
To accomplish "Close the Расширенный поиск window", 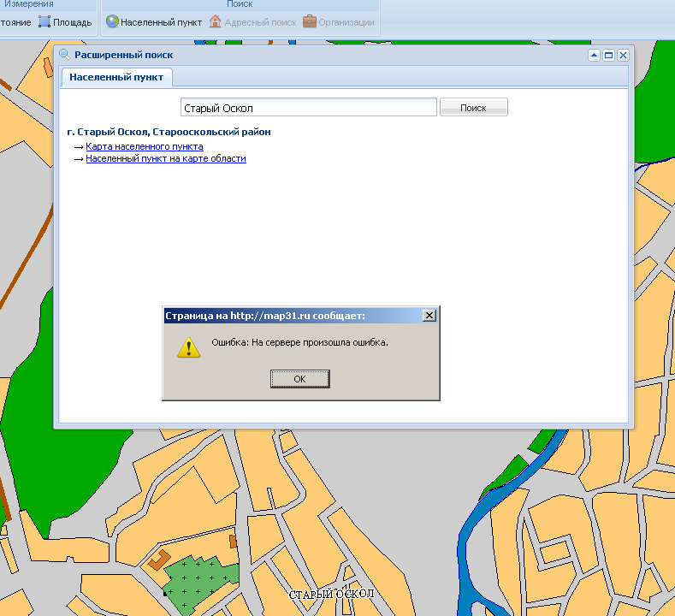I will [x=623, y=55].
